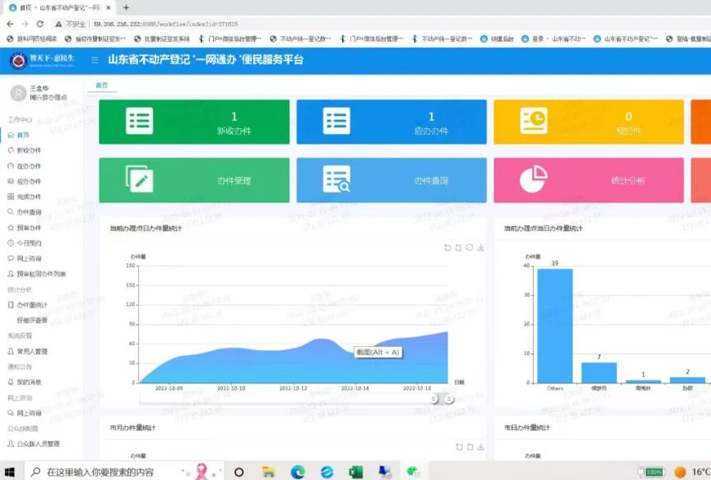Click the pie chart icon on the 统计分析 card
The width and height of the screenshot is (711, 480).
(534, 179)
